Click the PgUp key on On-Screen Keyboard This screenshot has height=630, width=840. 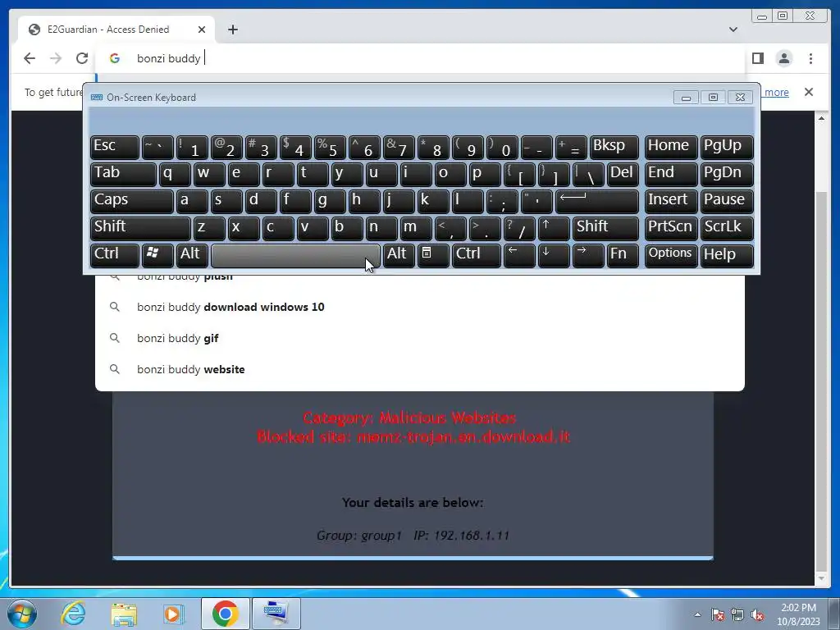(x=727, y=147)
